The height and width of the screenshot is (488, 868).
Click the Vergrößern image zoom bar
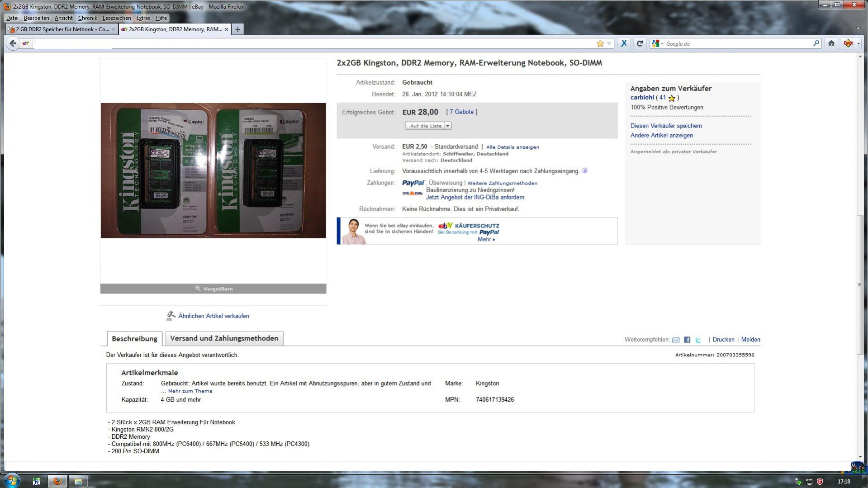click(213, 289)
